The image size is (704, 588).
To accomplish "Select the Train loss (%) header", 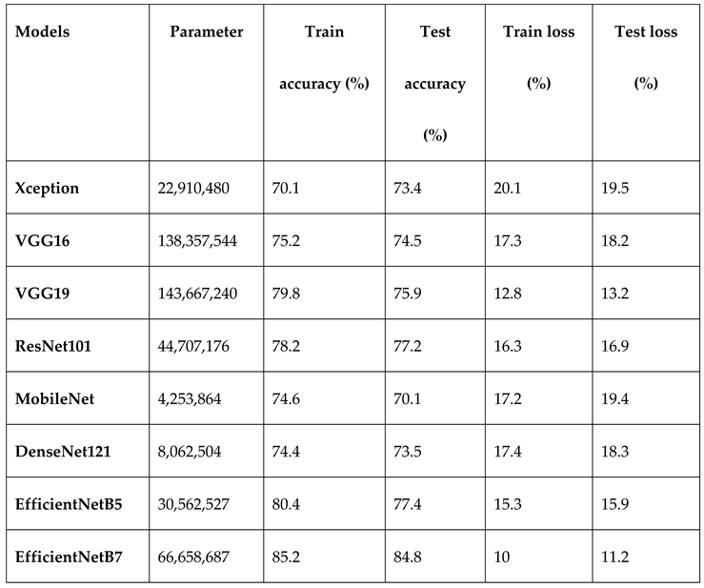I will click(538, 57).
